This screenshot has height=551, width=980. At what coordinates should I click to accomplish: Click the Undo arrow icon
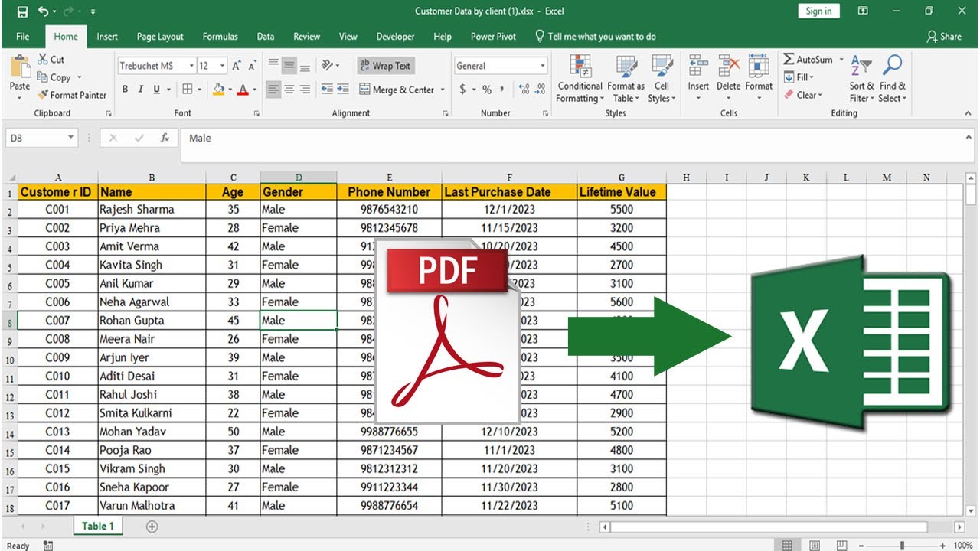(43, 11)
